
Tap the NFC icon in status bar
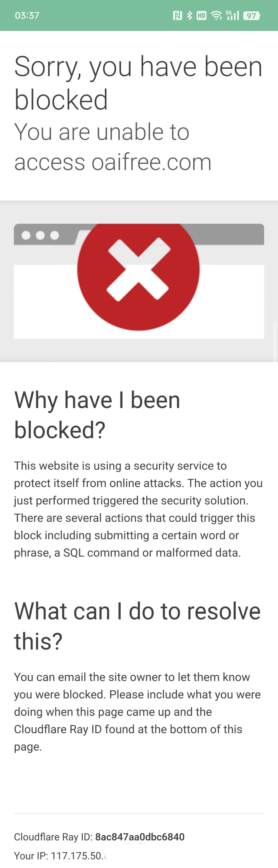click(178, 15)
